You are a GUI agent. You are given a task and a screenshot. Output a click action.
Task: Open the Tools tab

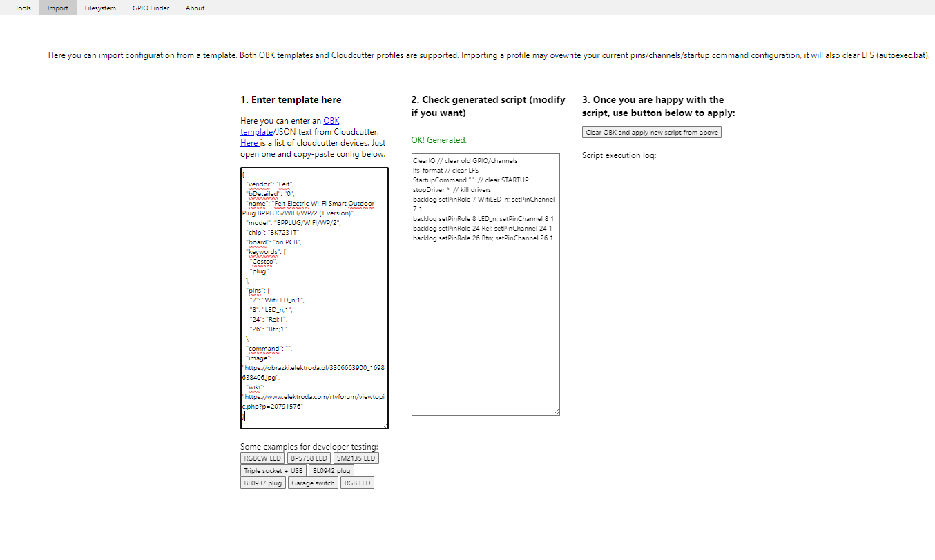coord(23,8)
